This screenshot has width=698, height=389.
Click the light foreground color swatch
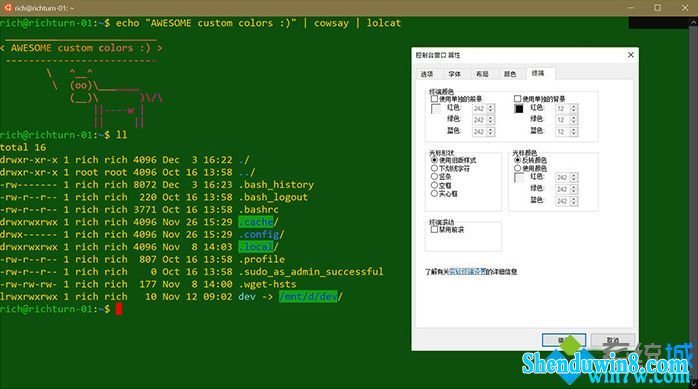point(436,109)
